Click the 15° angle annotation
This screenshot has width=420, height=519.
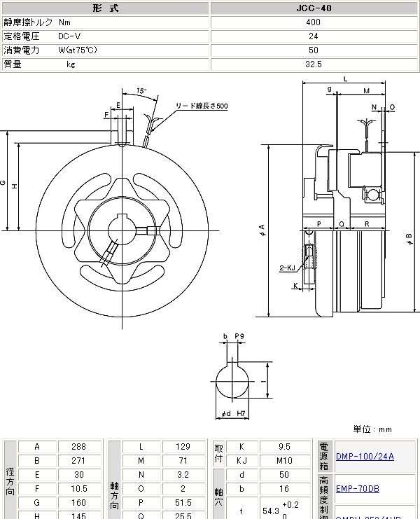point(141,91)
